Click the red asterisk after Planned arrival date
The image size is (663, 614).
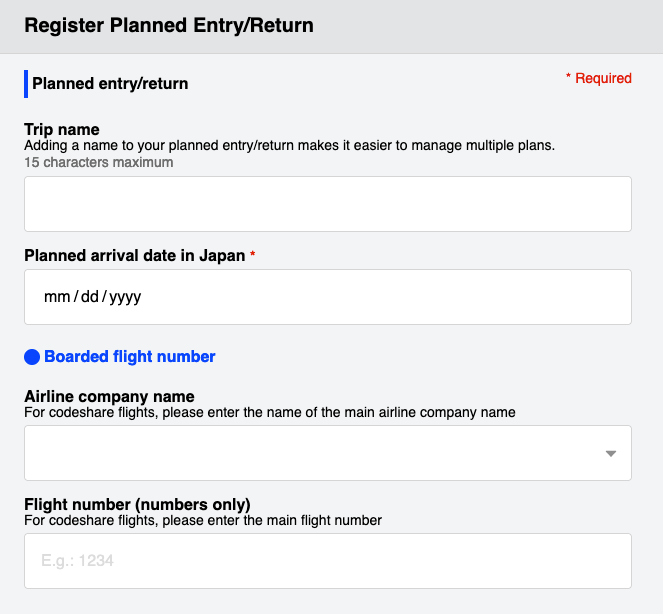coord(252,255)
